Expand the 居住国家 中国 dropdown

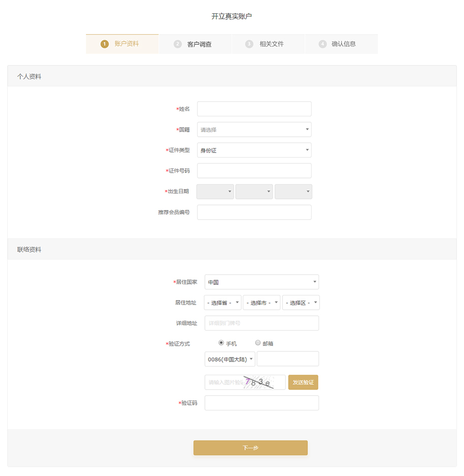click(262, 282)
